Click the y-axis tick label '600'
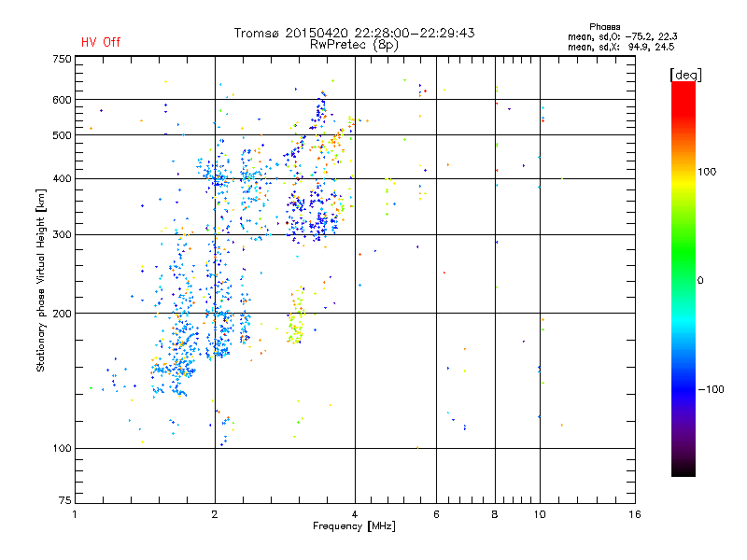 pyautogui.click(x=62, y=100)
